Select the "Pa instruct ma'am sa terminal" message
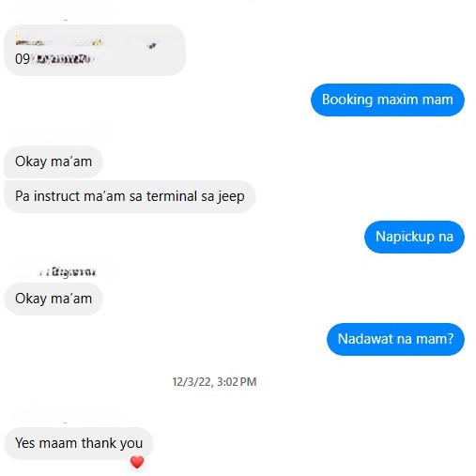The width and height of the screenshot is (476, 476). 130,196
